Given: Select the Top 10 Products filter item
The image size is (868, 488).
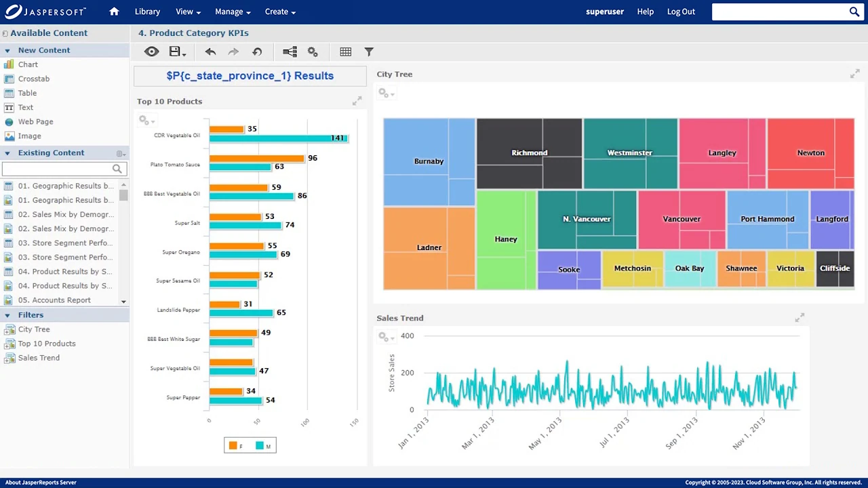Looking at the screenshot, I should 46,344.
